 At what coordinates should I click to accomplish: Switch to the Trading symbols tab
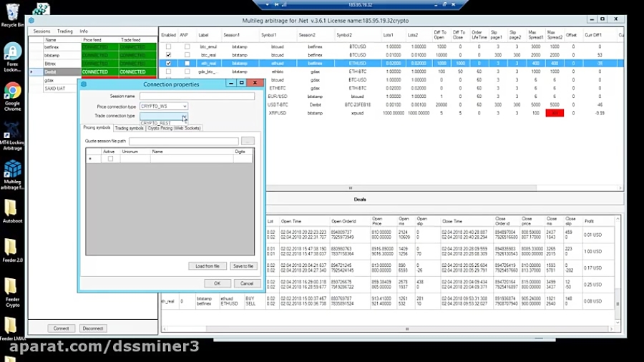tap(130, 128)
